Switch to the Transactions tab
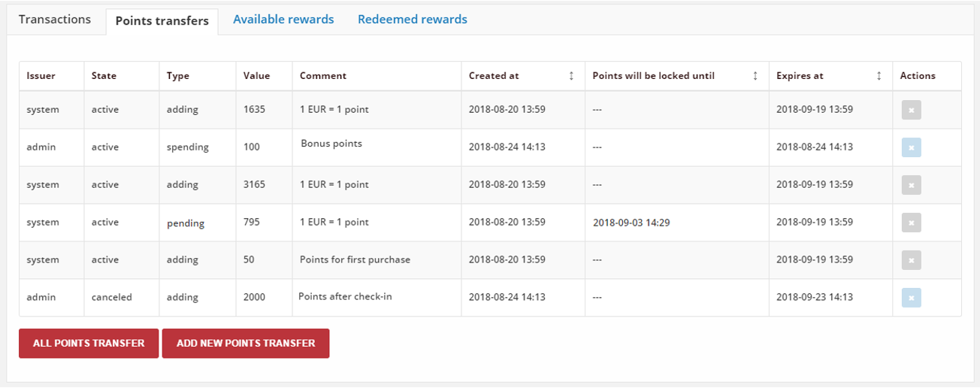980x388 pixels. (x=55, y=20)
